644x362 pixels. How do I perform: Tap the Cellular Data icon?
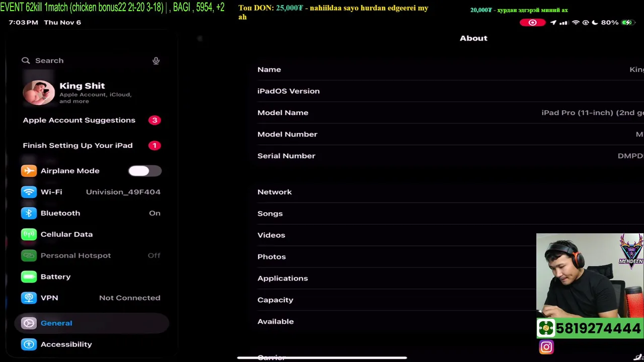click(29, 234)
